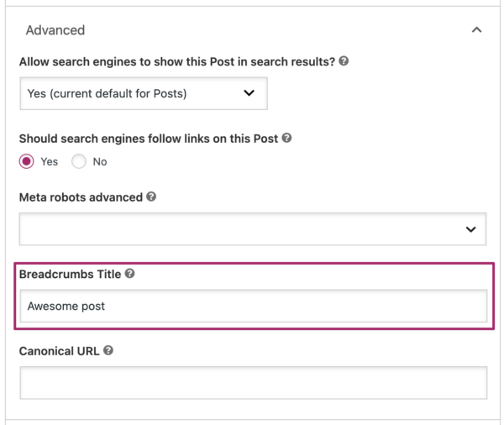Click into the empty Canonical URL field
The width and height of the screenshot is (504, 425).
(x=252, y=382)
